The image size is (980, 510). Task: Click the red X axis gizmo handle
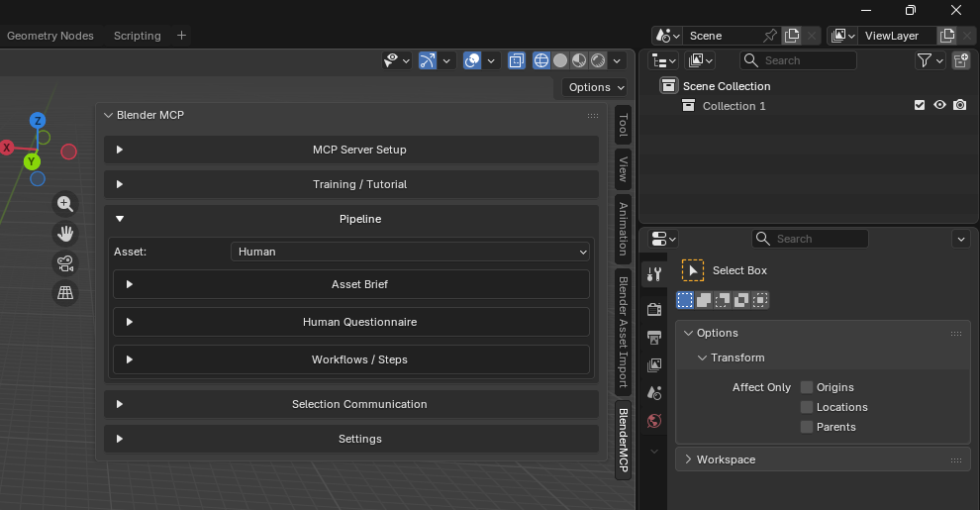7,148
